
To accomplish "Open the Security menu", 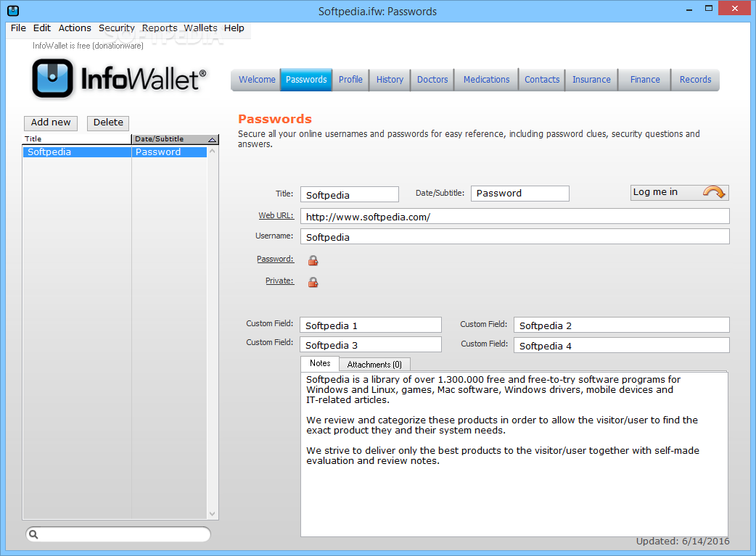I will pyautogui.click(x=117, y=28).
